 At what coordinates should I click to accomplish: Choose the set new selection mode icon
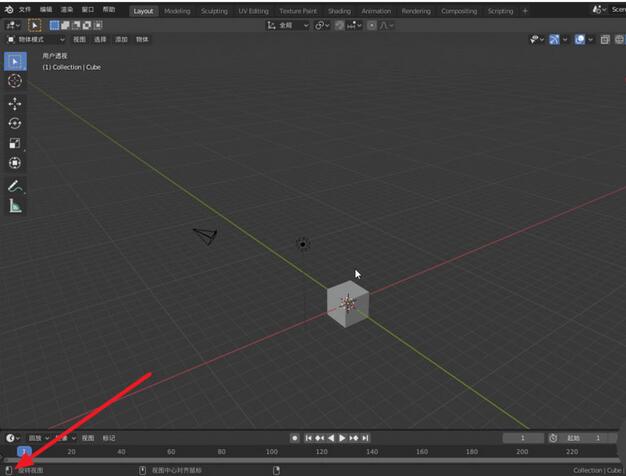pyautogui.click(x=54, y=26)
